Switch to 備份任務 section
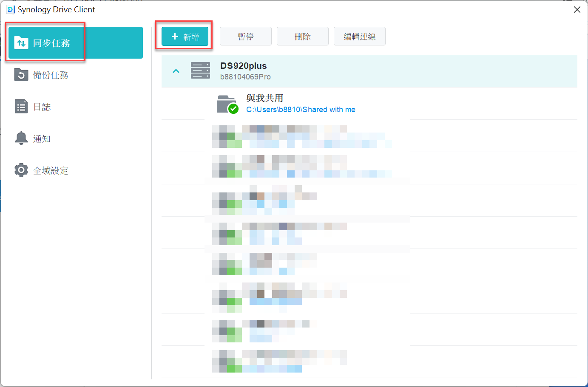The image size is (588, 387). click(x=76, y=75)
